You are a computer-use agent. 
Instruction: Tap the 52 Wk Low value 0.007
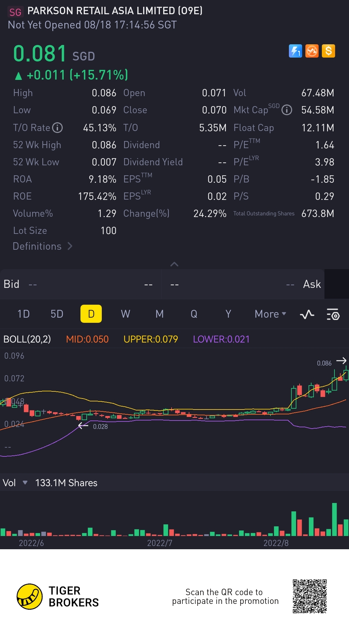[x=104, y=162]
